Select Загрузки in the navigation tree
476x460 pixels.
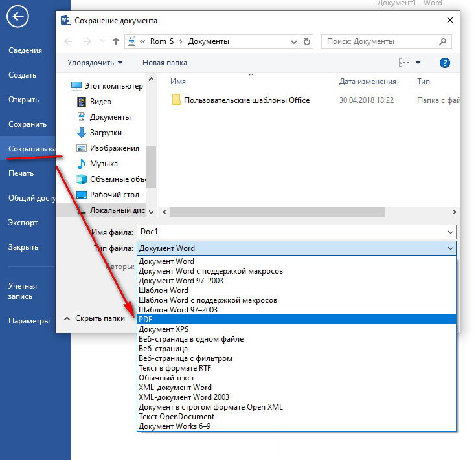tap(106, 133)
